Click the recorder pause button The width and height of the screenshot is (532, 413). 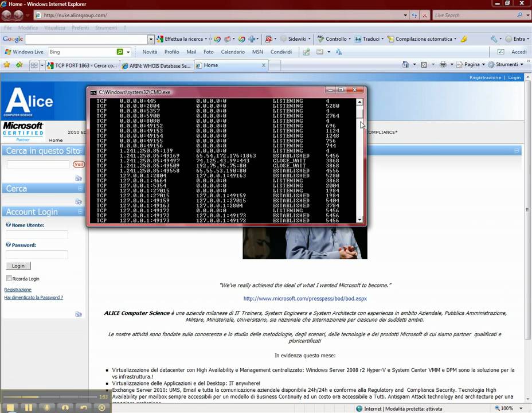tap(29, 408)
